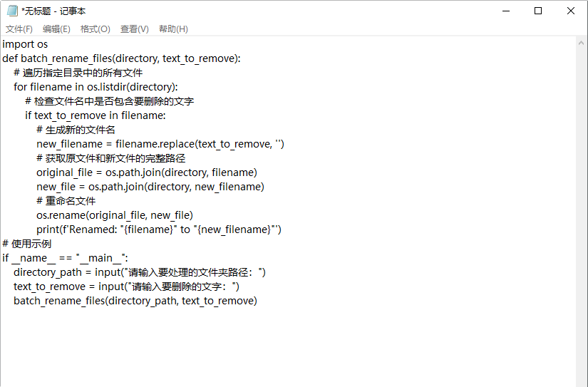Click the window title '*无标题 - 记事本'

tap(53, 11)
